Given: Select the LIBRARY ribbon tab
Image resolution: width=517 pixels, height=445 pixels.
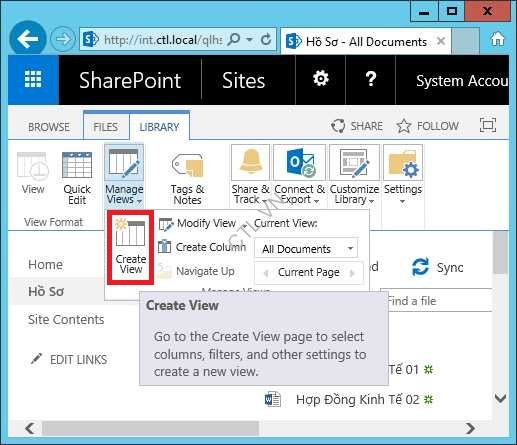Looking at the screenshot, I should pos(159,127).
